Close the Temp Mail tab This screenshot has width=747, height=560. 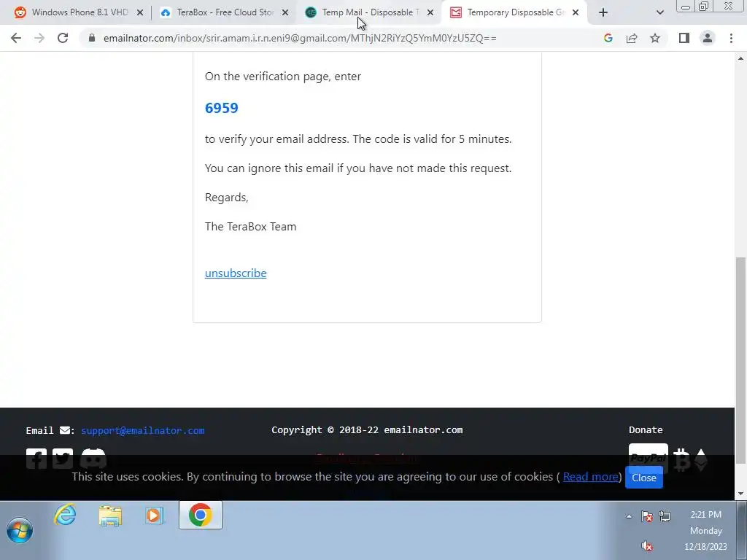coord(430,13)
